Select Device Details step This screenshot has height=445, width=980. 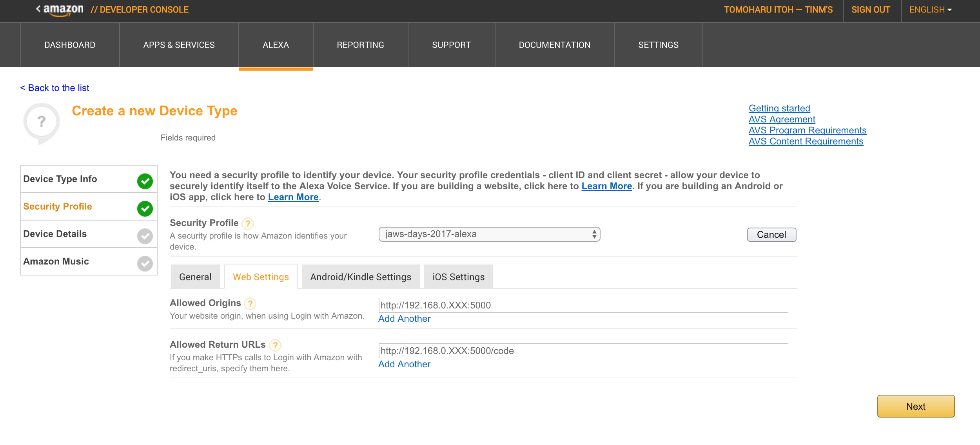89,234
